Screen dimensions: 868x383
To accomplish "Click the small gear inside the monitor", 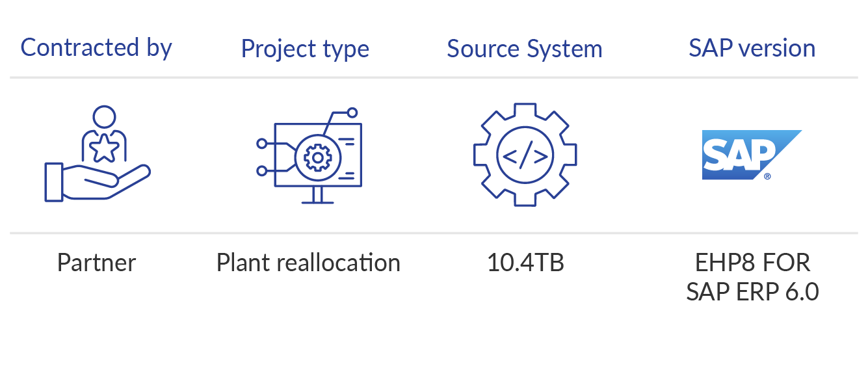I will pos(318,157).
